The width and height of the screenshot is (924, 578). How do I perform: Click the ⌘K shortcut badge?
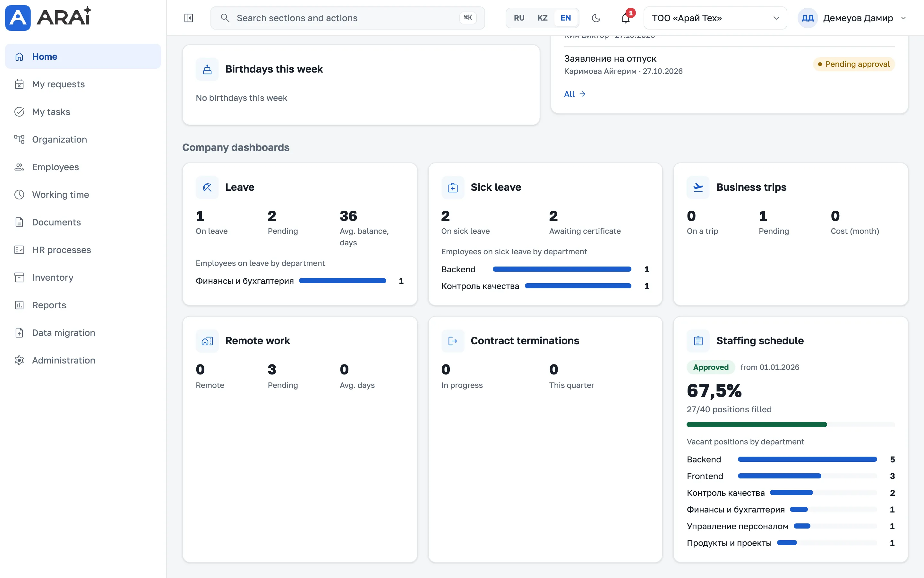coord(468,18)
